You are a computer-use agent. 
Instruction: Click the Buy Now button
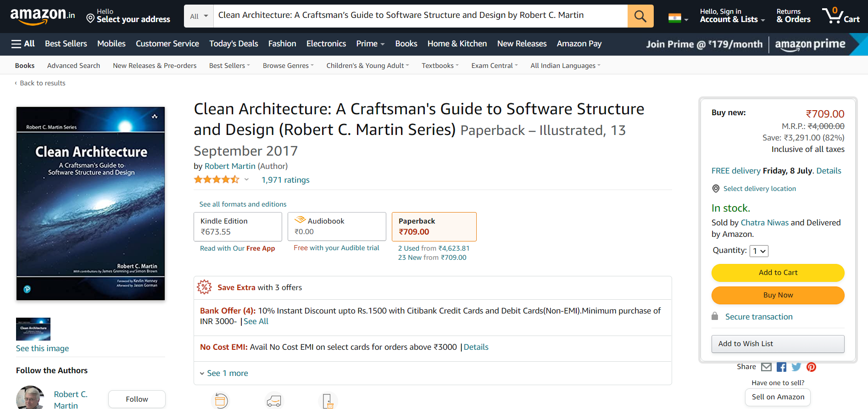pyautogui.click(x=778, y=295)
